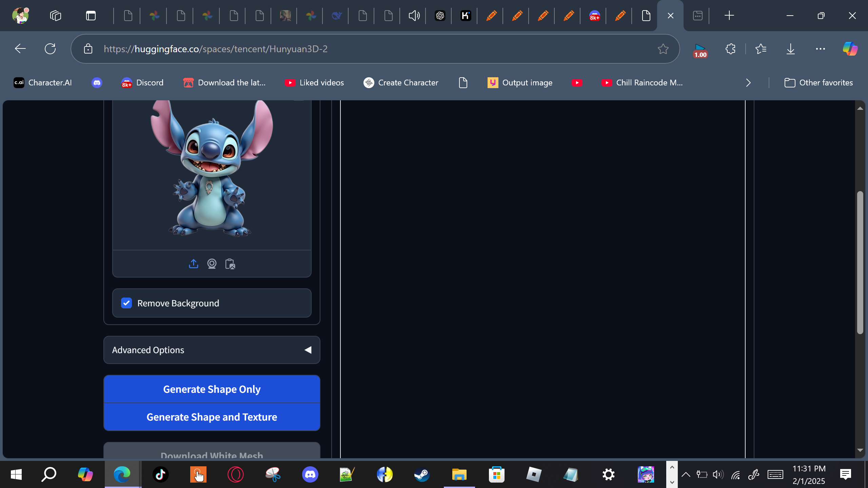Add page to favorites star icon
The width and height of the screenshot is (868, 488).
[x=663, y=49]
